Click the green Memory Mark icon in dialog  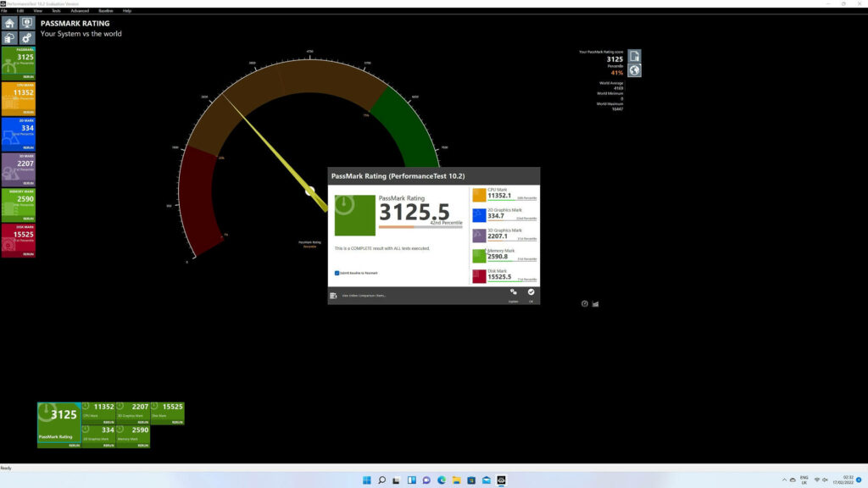tap(480, 256)
